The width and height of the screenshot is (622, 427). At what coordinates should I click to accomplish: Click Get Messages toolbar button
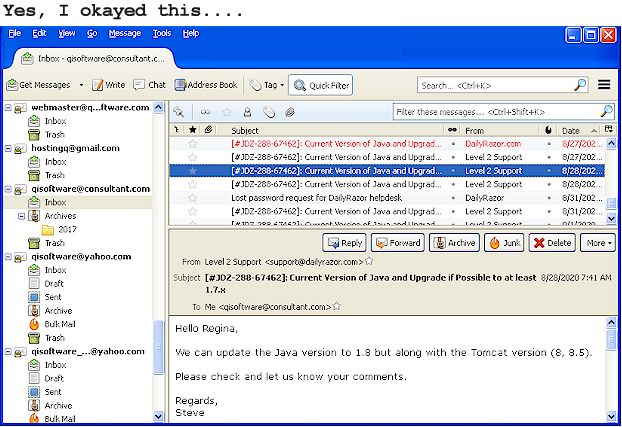38,85
